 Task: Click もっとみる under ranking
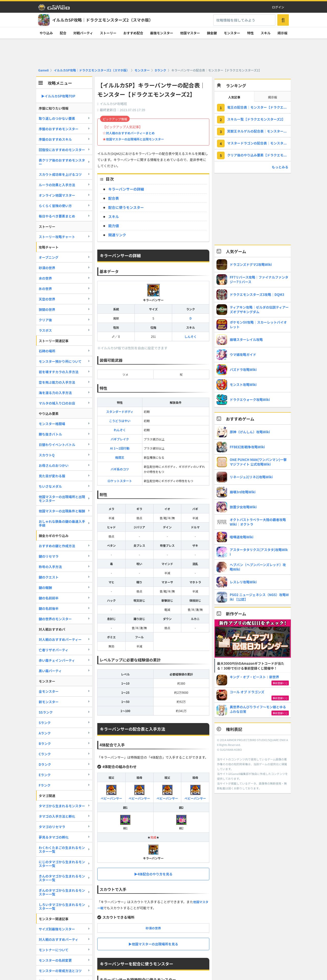[x=280, y=167]
